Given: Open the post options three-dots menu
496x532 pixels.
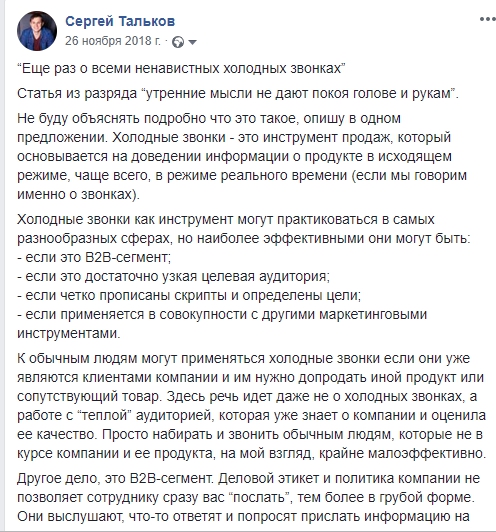Looking at the screenshot, I should tap(488, 19).
